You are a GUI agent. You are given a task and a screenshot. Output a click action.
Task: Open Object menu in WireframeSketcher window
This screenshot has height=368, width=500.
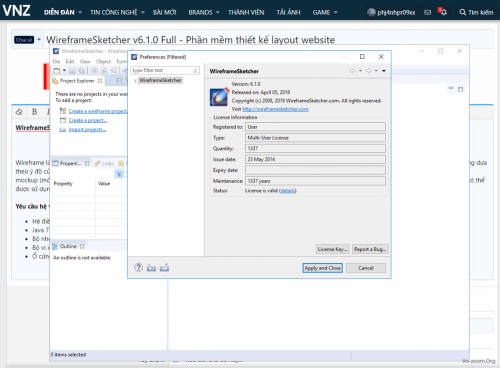103,61
